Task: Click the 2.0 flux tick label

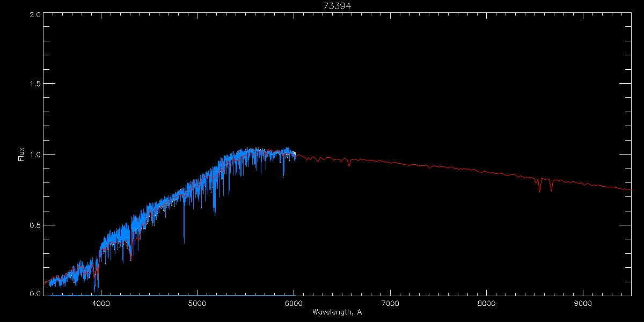Action: [x=35, y=14]
